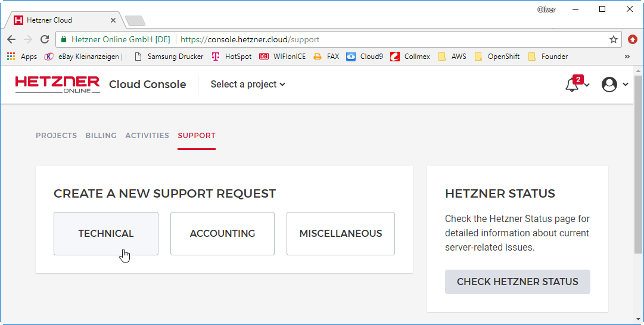Open the Samsung Drucker bookmark

[169, 57]
